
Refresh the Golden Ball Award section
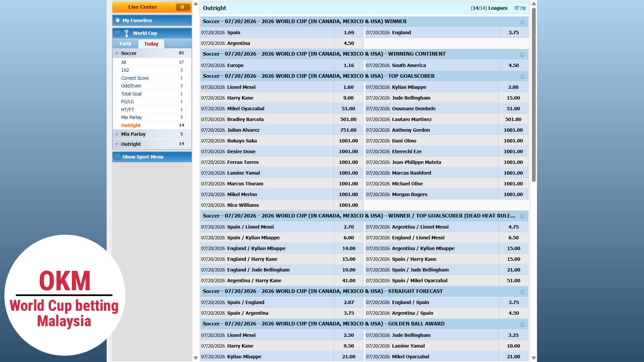tap(522, 324)
